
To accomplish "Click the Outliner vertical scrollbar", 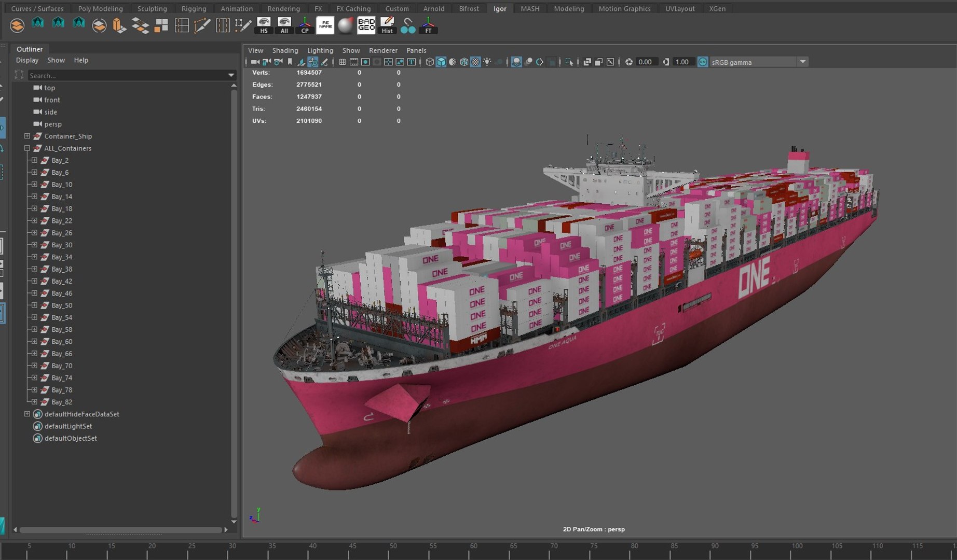I will [234, 303].
